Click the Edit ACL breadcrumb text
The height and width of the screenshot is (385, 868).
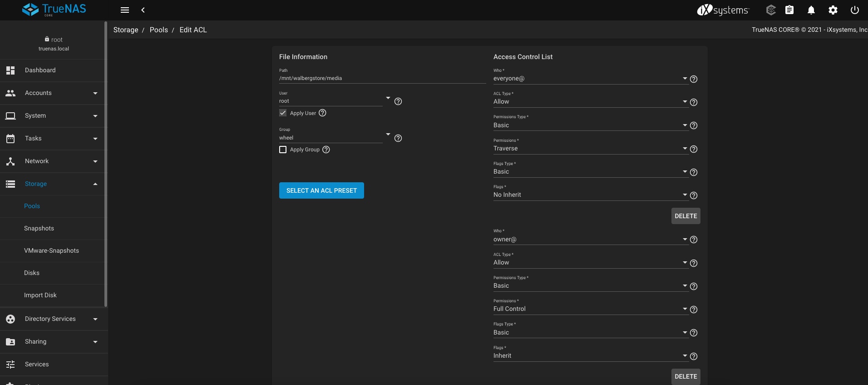(193, 30)
